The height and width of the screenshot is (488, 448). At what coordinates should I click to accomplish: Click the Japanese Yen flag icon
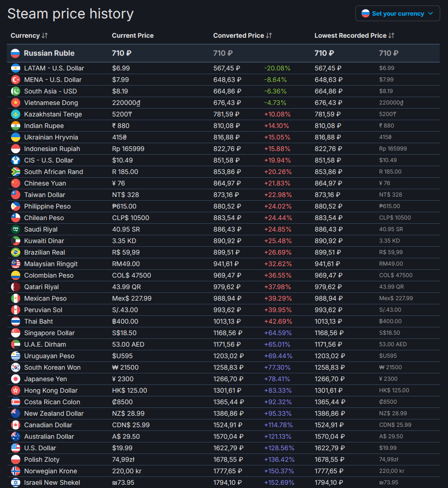(x=16, y=379)
